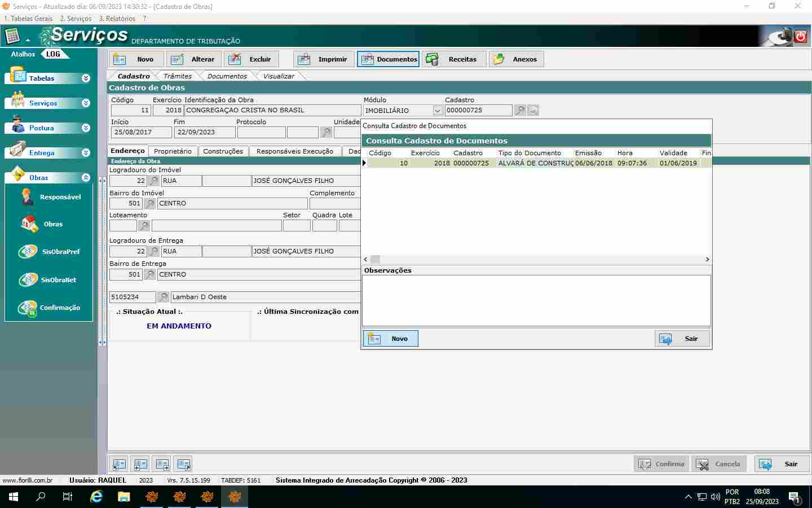Click search icon beside Logradouro do Imóvel code

coord(153,181)
